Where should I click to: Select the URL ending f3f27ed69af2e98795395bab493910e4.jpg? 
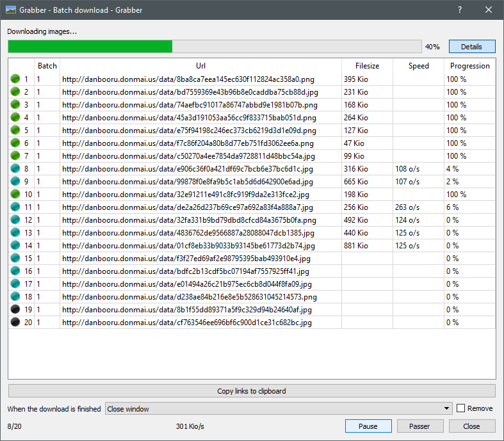click(x=186, y=259)
